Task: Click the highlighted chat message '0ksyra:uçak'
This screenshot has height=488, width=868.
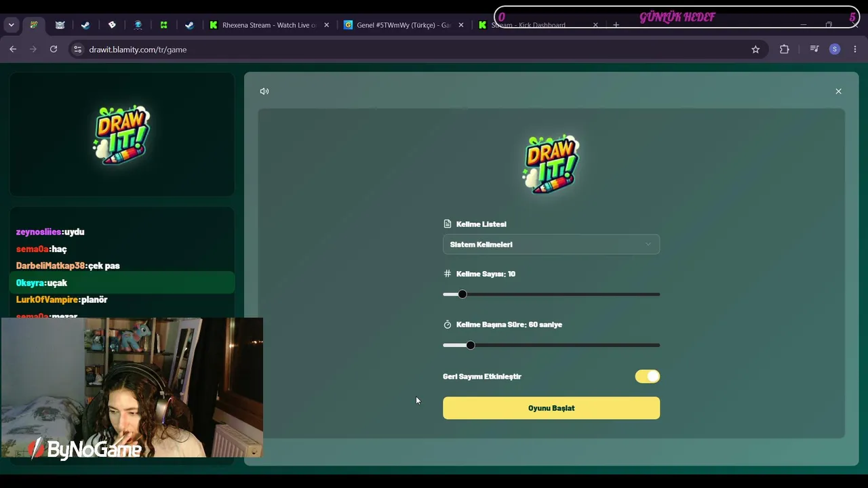Action: coord(122,283)
